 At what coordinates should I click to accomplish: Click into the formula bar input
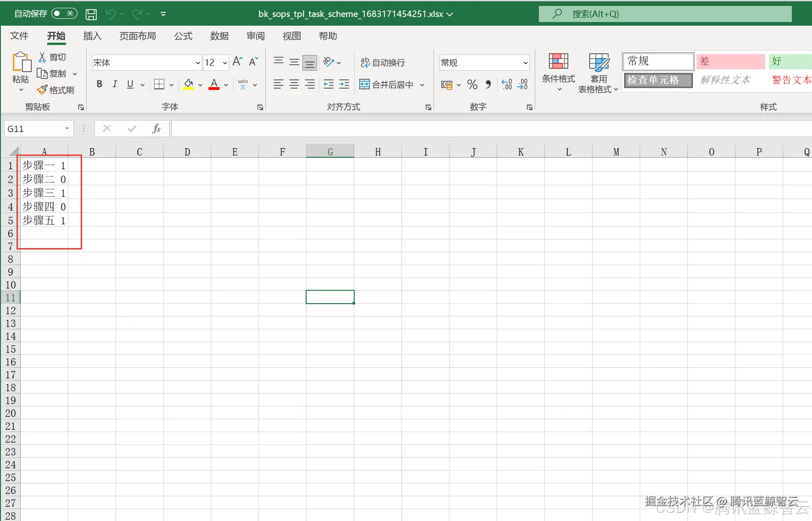492,128
